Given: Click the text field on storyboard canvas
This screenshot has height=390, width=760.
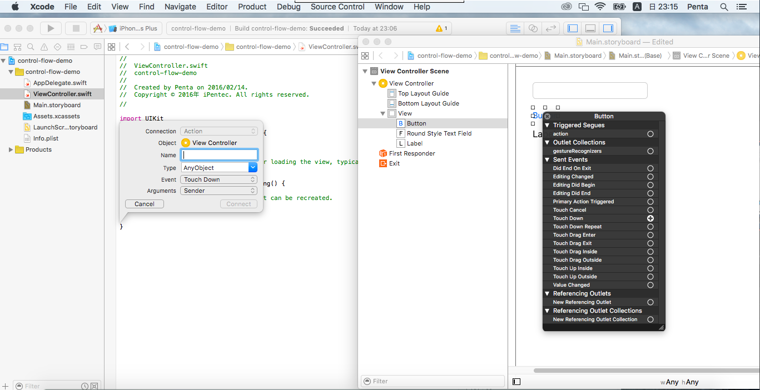Looking at the screenshot, I should tap(590, 91).
